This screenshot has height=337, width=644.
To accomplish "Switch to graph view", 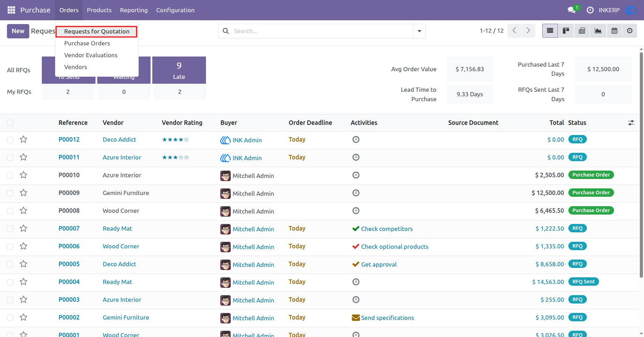I will (598, 31).
